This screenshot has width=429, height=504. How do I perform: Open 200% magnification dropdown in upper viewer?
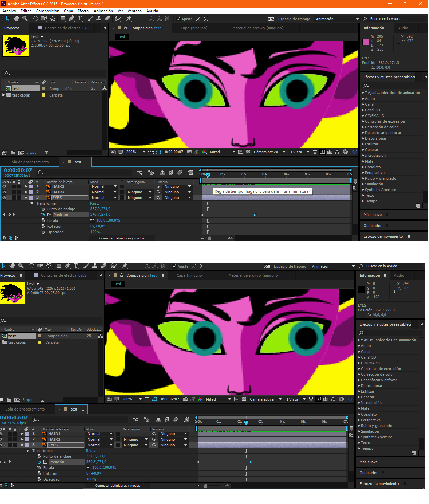coord(135,152)
